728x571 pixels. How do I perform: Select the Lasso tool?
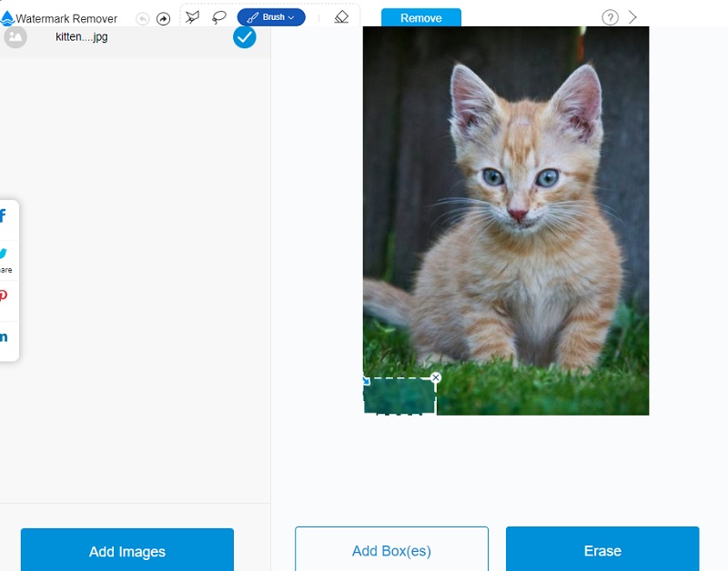click(x=218, y=16)
